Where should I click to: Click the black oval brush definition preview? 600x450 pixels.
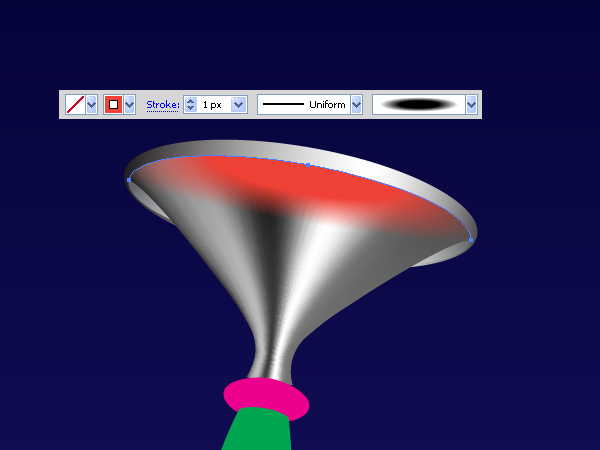(x=419, y=104)
